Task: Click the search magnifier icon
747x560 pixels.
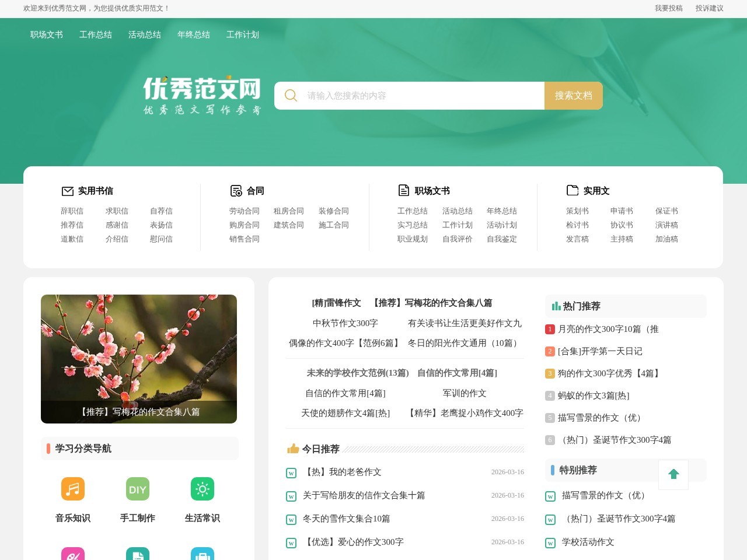Action: tap(291, 95)
